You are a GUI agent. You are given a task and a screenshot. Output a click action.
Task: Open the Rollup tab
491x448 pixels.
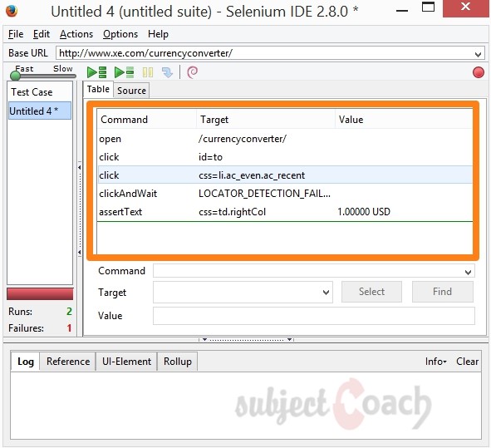click(x=178, y=362)
